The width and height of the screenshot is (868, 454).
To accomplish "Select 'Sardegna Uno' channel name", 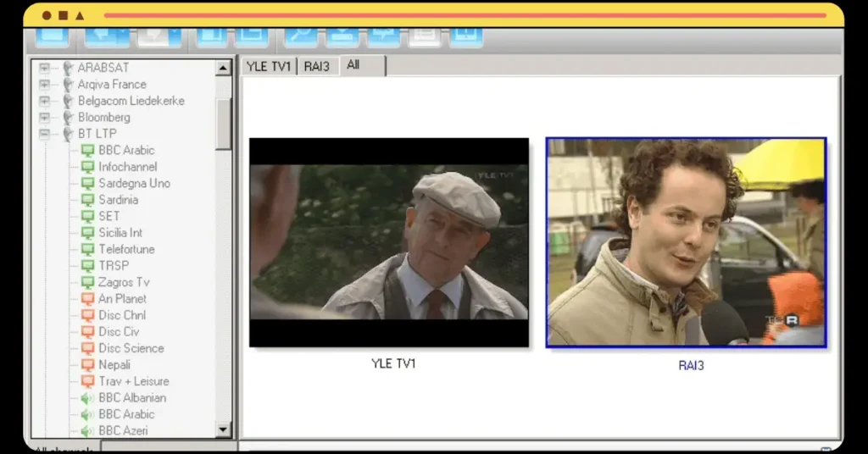I will tap(134, 184).
